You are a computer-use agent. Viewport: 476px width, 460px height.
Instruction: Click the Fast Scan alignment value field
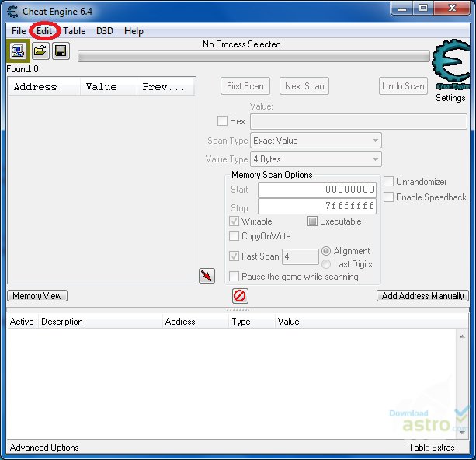pyautogui.click(x=301, y=256)
